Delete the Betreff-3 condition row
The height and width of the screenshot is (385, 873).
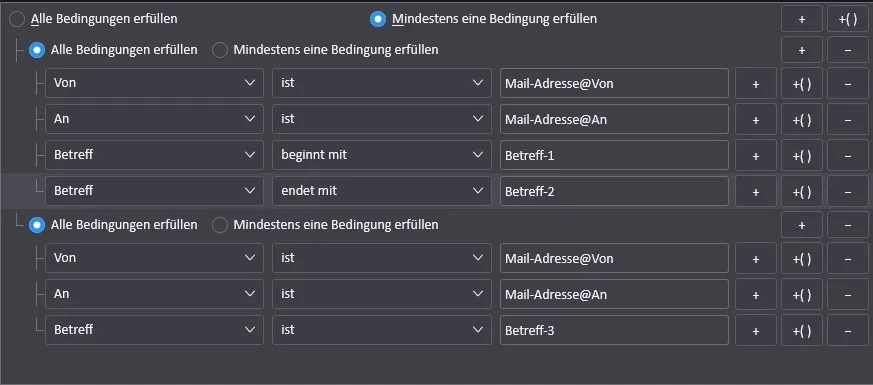click(x=847, y=330)
